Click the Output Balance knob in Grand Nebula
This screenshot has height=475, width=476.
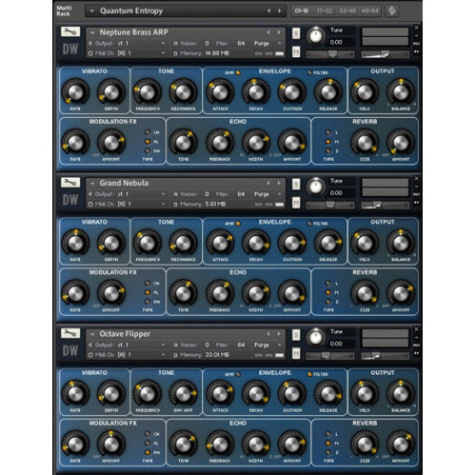pos(401,243)
